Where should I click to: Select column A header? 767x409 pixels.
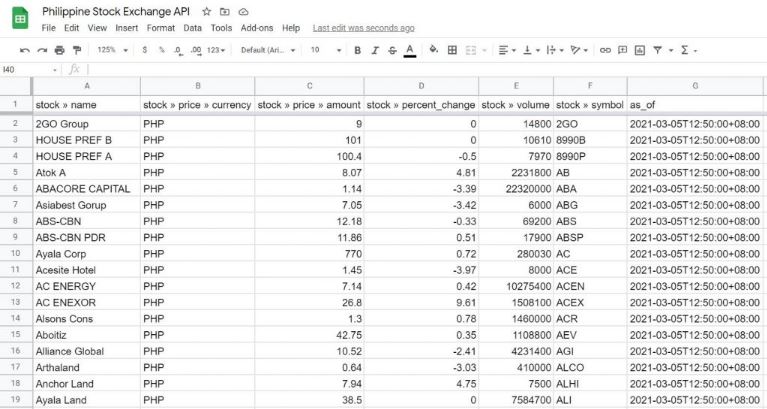click(87, 86)
